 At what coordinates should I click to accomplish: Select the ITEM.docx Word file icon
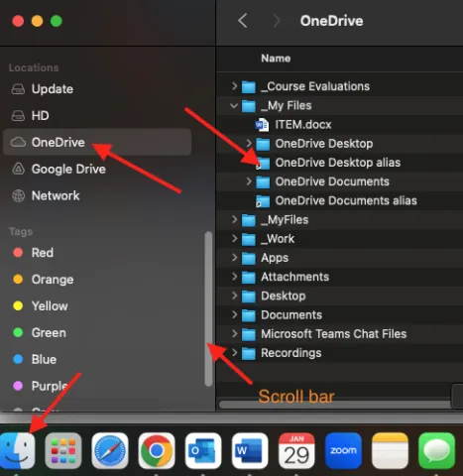click(x=262, y=125)
